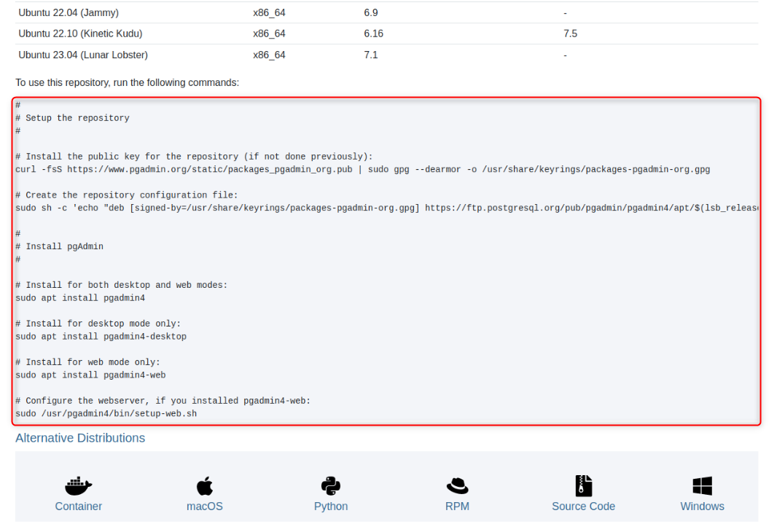The height and width of the screenshot is (532, 777).
Task: Open the macOS distribution link
Action: pos(205,506)
